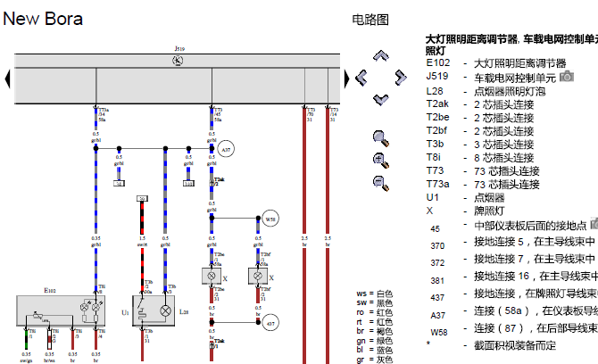Viewport: 598px width, 364px height.
Task: Open the camera photo icon beside J519
Action: tap(567, 77)
